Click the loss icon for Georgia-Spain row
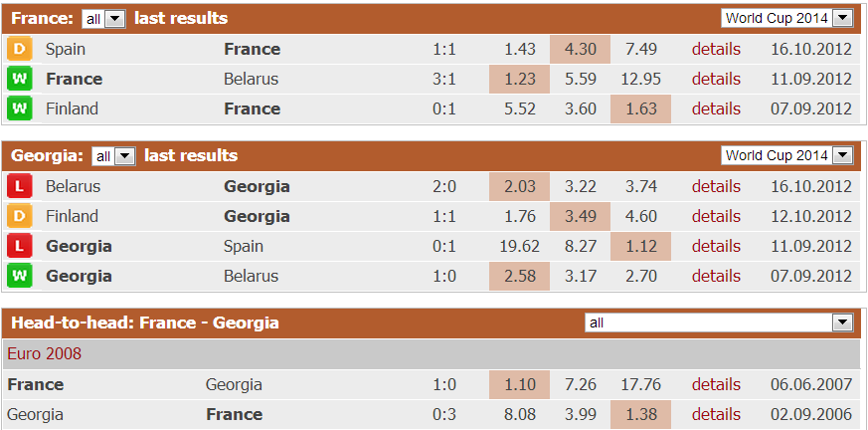Viewport: 868px width, 430px height. coord(19,246)
